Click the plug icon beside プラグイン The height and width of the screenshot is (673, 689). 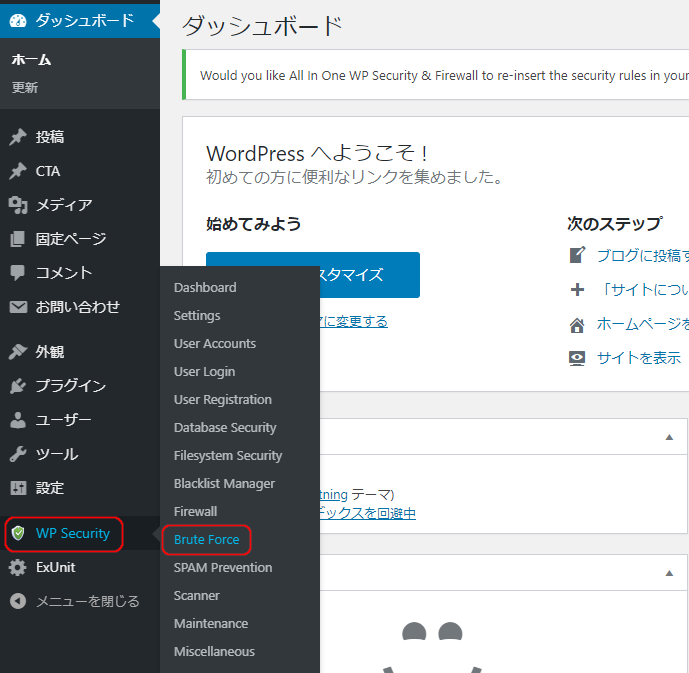click(x=18, y=386)
